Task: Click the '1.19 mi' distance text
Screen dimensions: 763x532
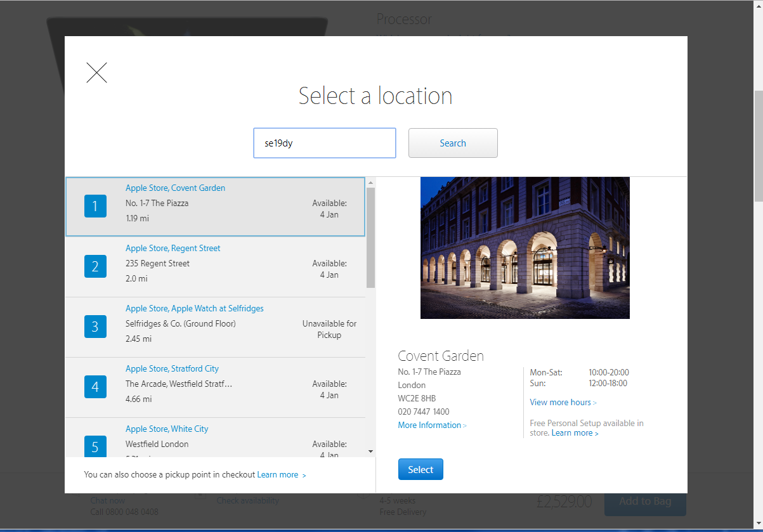Action: [x=138, y=218]
